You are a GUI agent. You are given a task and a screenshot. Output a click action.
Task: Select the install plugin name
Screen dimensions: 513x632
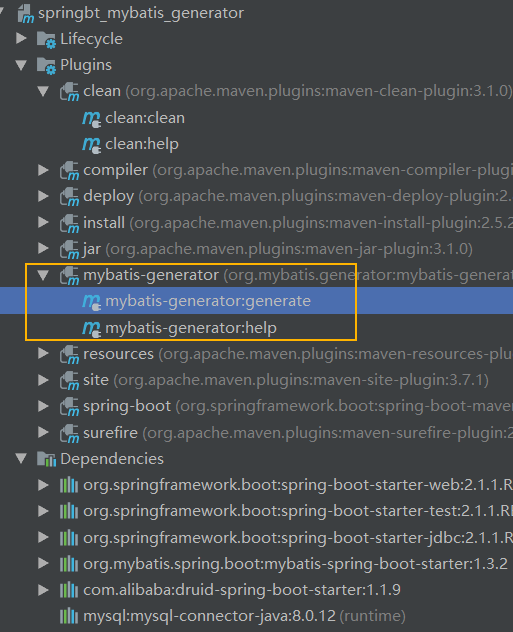(x=104, y=223)
